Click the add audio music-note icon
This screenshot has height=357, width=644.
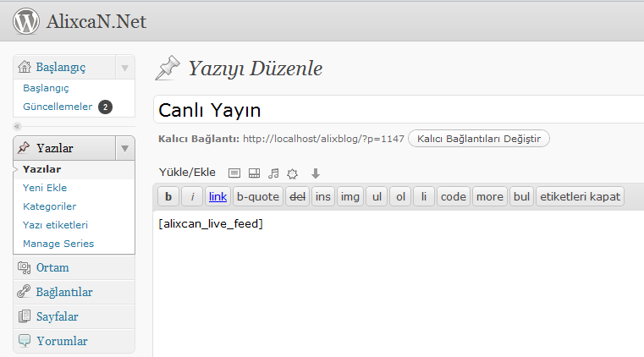(273, 173)
